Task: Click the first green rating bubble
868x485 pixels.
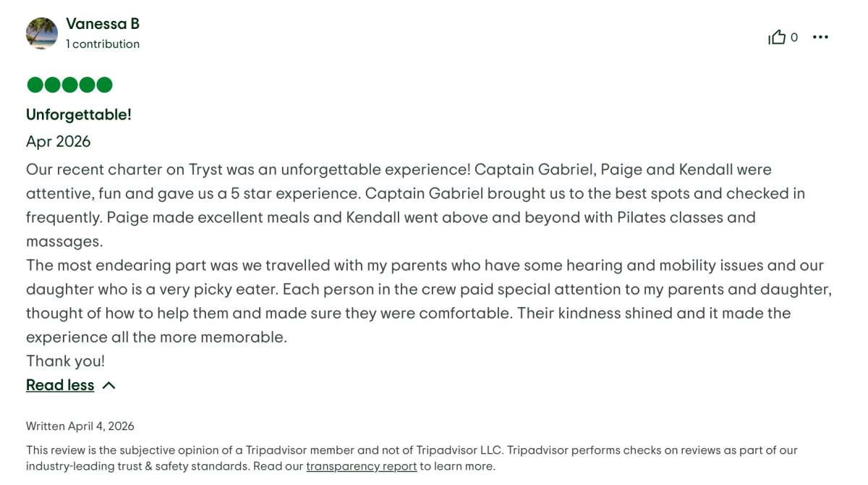Action: pos(35,85)
